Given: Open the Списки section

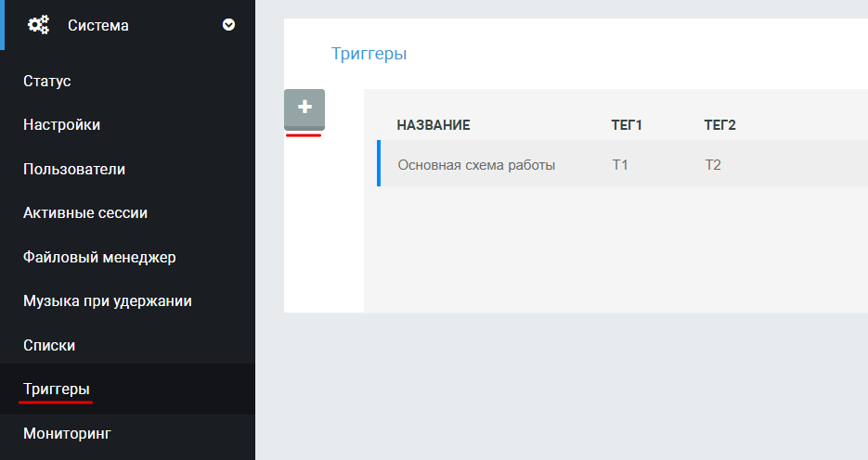Looking at the screenshot, I should [x=49, y=345].
